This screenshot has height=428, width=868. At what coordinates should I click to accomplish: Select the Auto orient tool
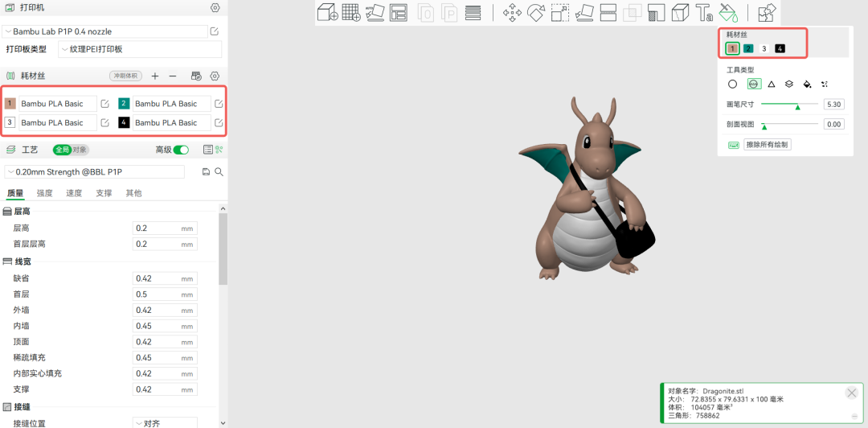pos(375,12)
